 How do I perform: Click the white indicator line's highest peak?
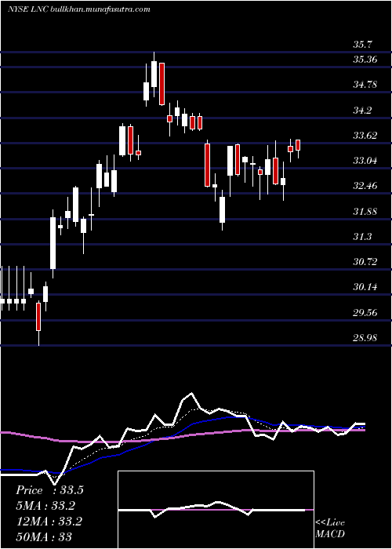(191, 393)
